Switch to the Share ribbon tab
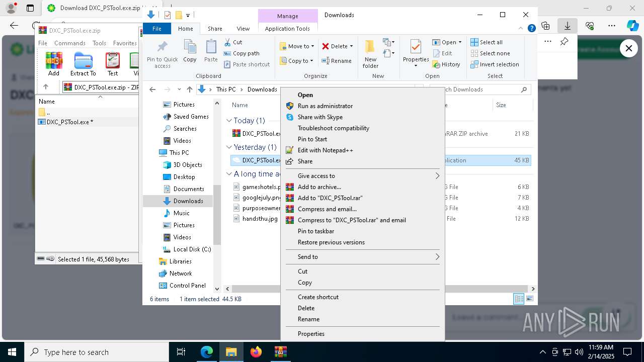Image resolution: width=644 pixels, height=362 pixels. [215, 29]
